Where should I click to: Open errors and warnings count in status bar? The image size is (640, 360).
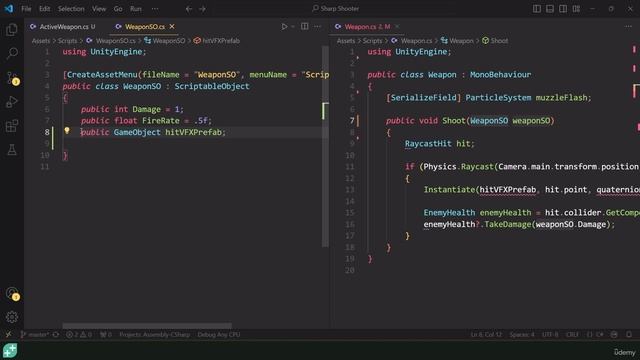79,334
